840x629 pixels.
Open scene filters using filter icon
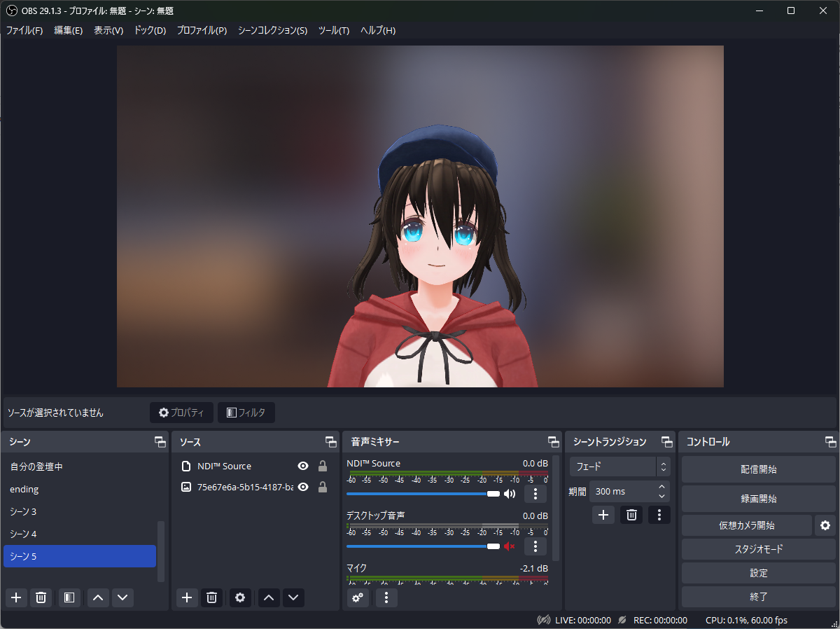pos(69,597)
